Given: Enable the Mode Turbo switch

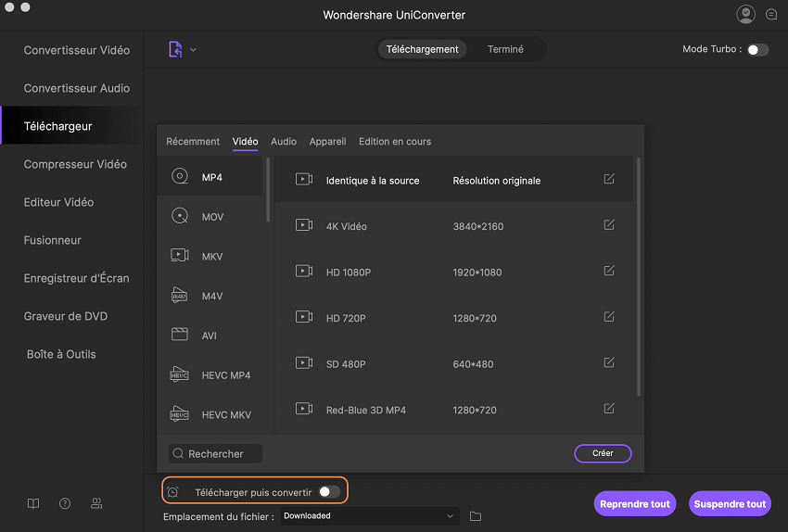Looking at the screenshot, I should pyautogui.click(x=757, y=50).
